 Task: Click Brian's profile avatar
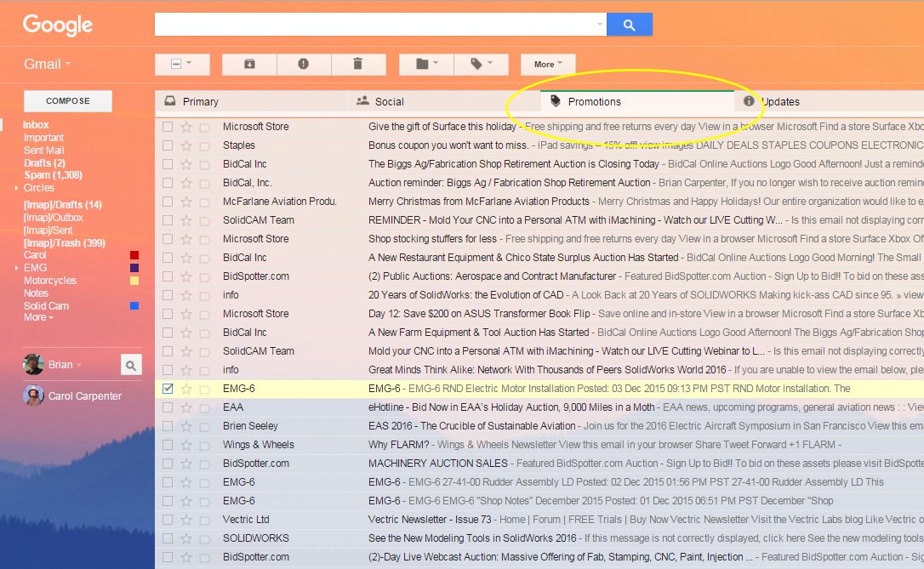[33, 365]
